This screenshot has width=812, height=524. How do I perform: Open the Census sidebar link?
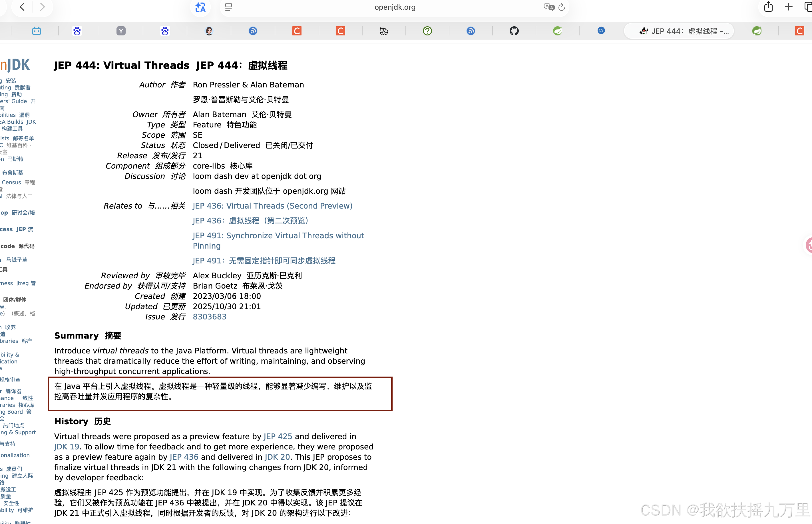pos(11,182)
